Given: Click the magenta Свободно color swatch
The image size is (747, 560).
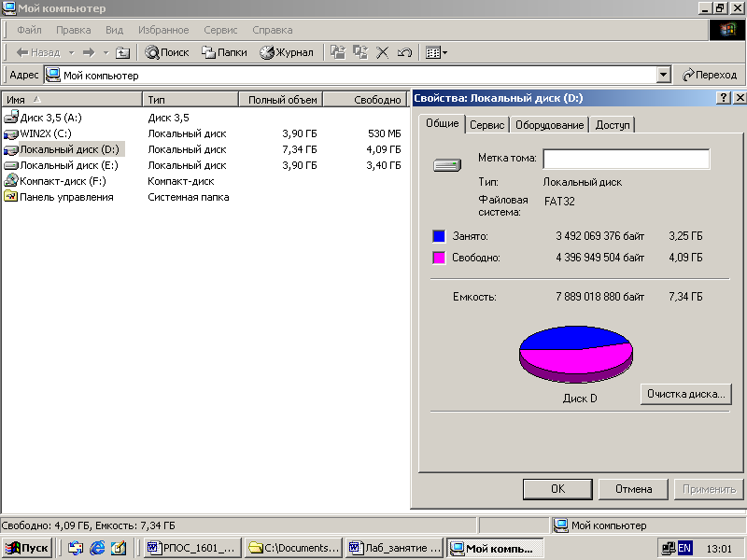Looking at the screenshot, I should pyautogui.click(x=439, y=258).
